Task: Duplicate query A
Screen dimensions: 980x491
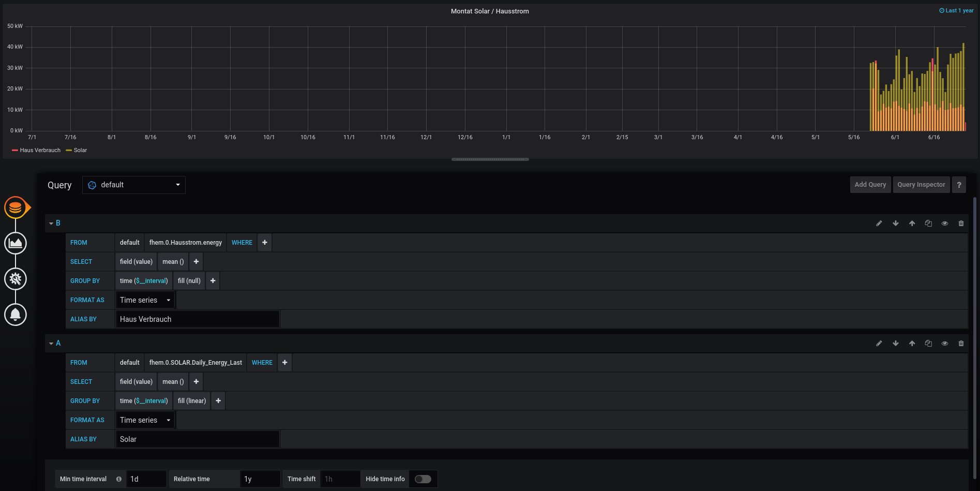Action: click(928, 344)
